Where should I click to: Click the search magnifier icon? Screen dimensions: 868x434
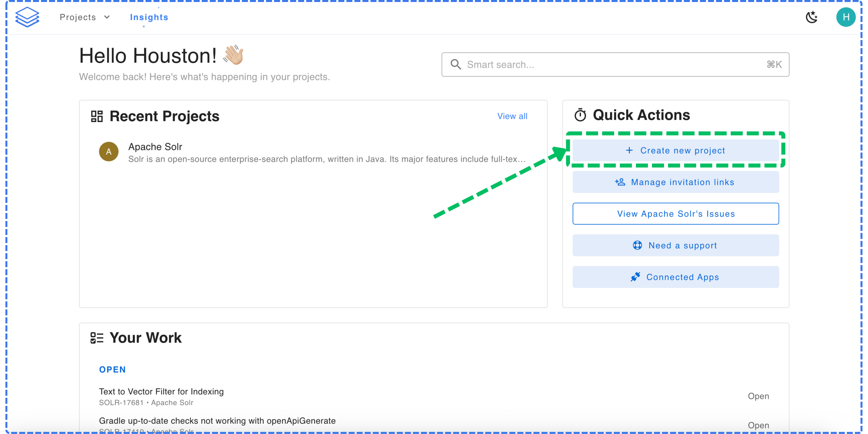(456, 64)
